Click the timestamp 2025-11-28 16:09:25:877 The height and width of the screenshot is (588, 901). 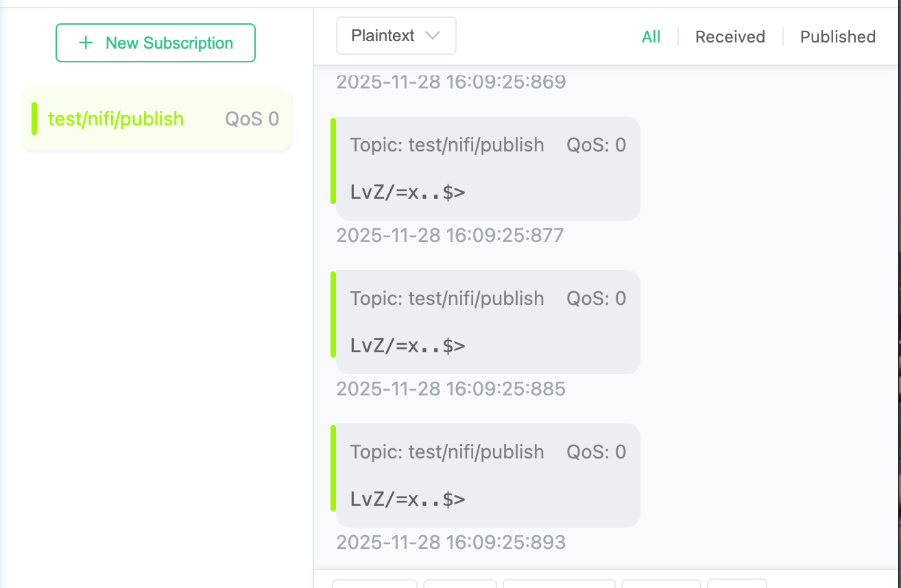(450, 235)
